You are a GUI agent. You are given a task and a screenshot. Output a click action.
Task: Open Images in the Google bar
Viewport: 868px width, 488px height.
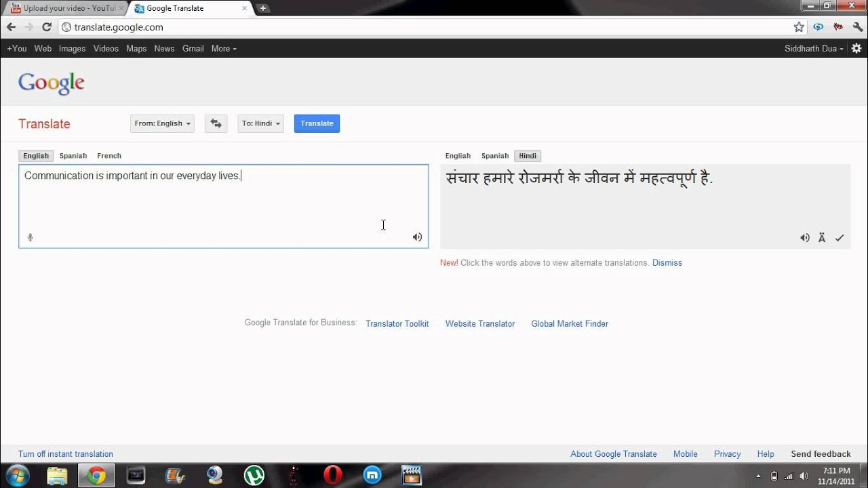(x=72, y=49)
